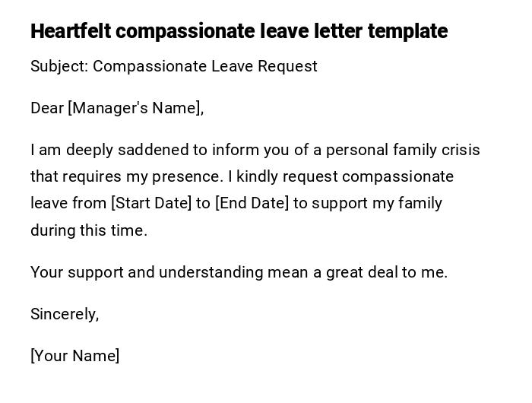Image resolution: width=532 pixels, height=403 pixels.
Task: Select the [Start Date] placeholder
Action: pyautogui.click(x=151, y=203)
